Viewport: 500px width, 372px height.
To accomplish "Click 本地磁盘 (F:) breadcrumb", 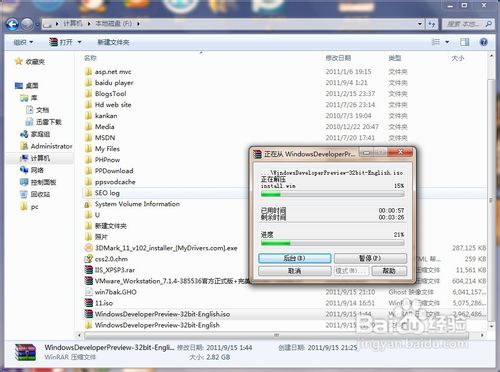I will pyautogui.click(x=113, y=24).
